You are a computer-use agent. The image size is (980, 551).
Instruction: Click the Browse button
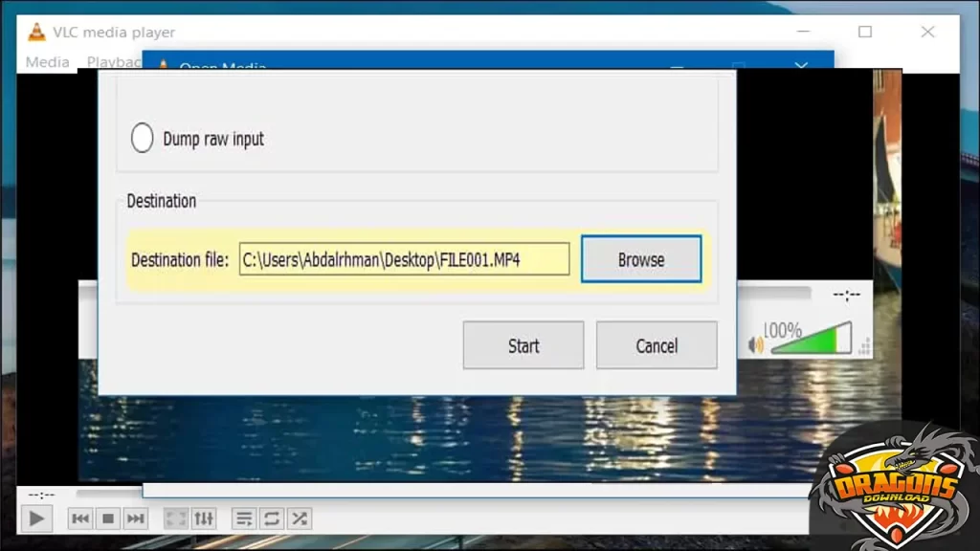point(640,259)
